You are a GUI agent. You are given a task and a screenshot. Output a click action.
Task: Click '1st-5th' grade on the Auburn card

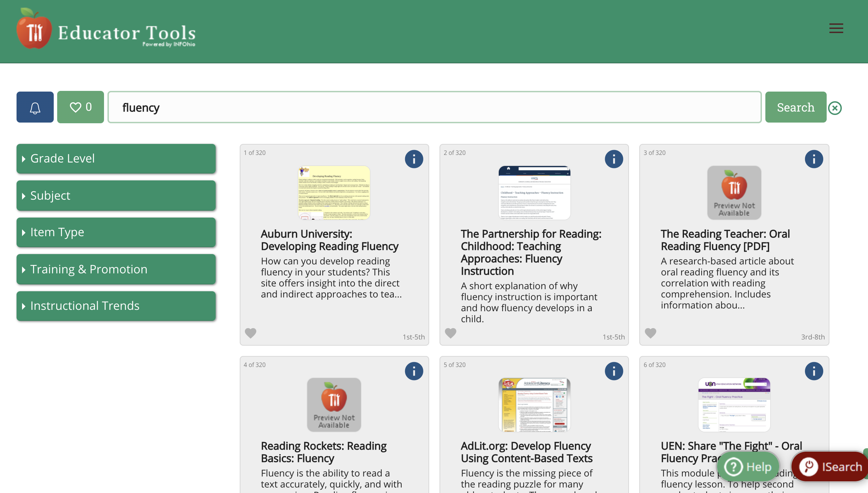pos(414,337)
